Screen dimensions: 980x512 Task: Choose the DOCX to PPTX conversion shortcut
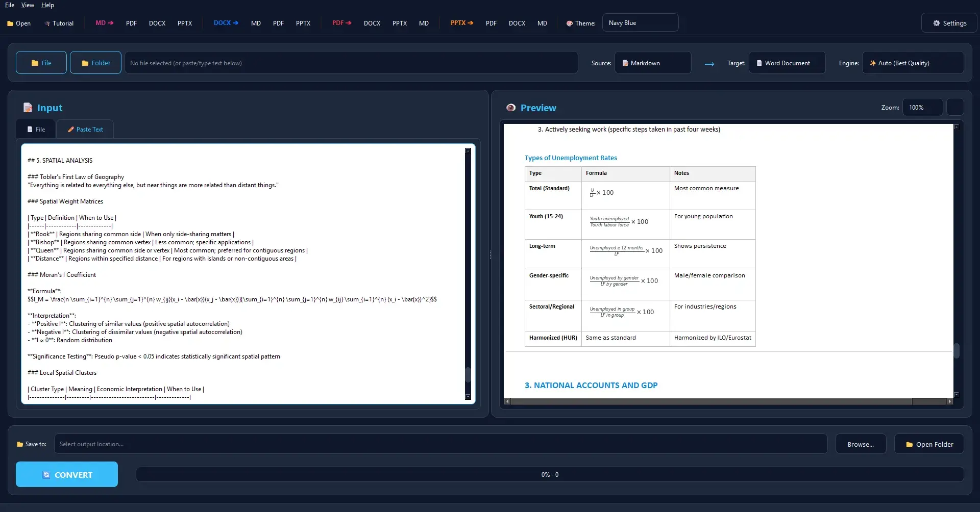pyautogui.click(x=303, y=23)
